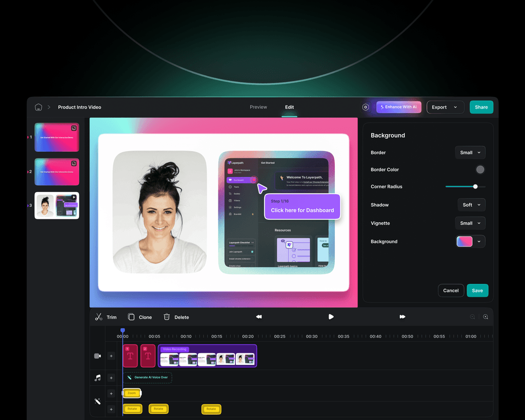Viewport: 525px width, 420px height.
Task: Select the Trim tool in the timeline toolbar
Action: click(105, 317)
